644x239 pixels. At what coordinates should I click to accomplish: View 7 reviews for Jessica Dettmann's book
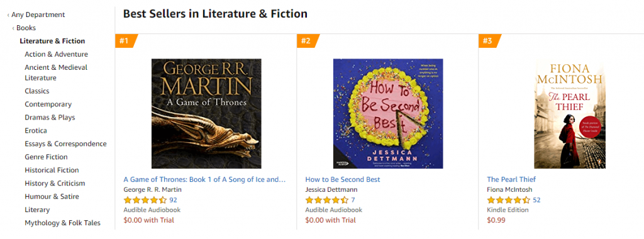pos(353,201)
